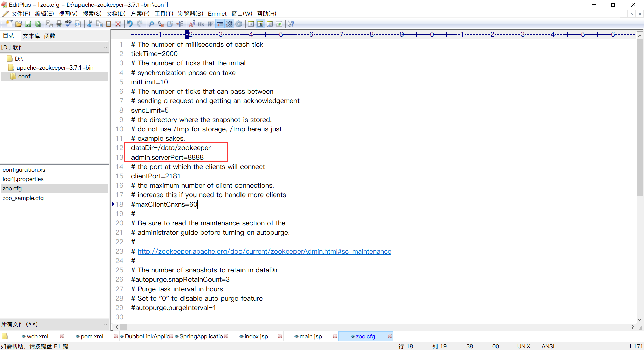Viewport: 644px width, 350px height.
Task: Close the main.jsp document tab
Action: tap(335, 336)
